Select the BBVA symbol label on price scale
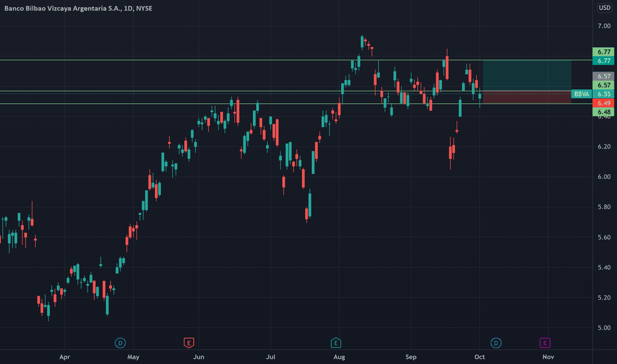The image size is (617, 364). (582, 94)
